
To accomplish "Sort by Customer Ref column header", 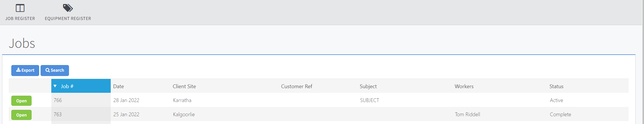I will (296, 86).
